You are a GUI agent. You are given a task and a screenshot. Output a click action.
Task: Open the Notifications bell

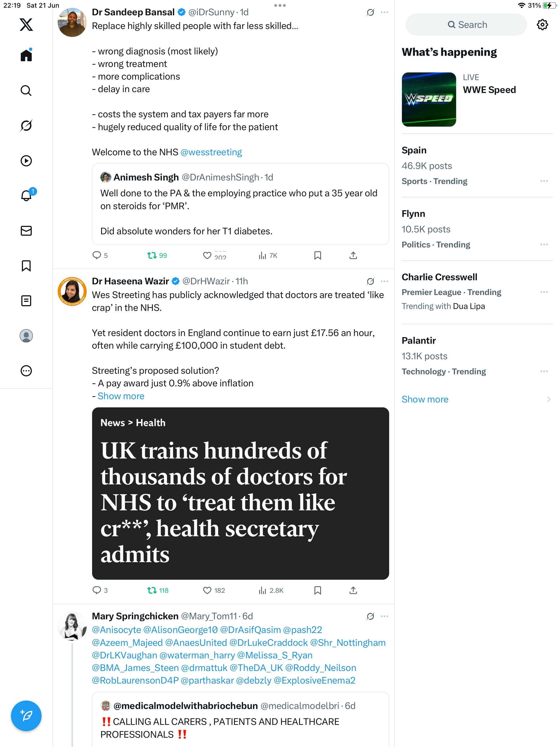click(26, 195)
